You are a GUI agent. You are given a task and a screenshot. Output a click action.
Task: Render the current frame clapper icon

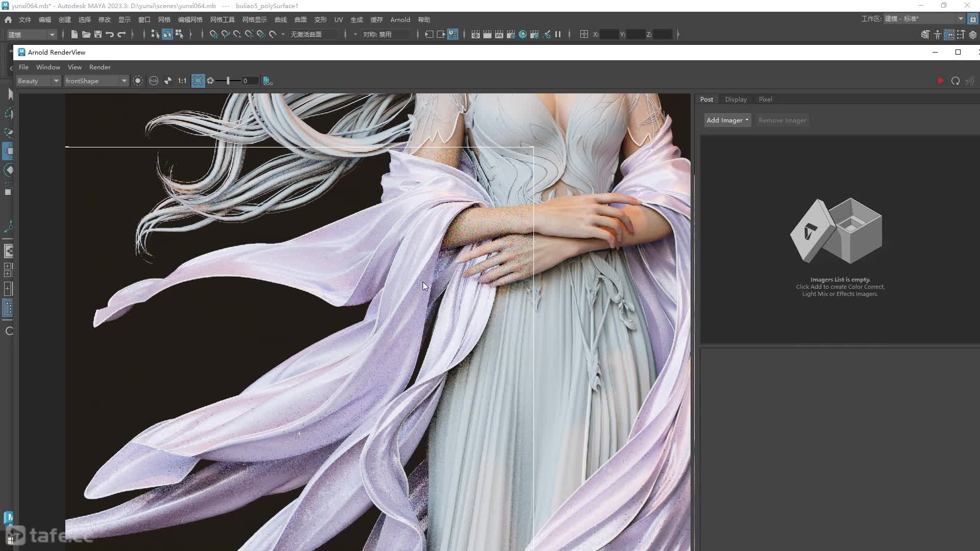(x=487, y=34)
